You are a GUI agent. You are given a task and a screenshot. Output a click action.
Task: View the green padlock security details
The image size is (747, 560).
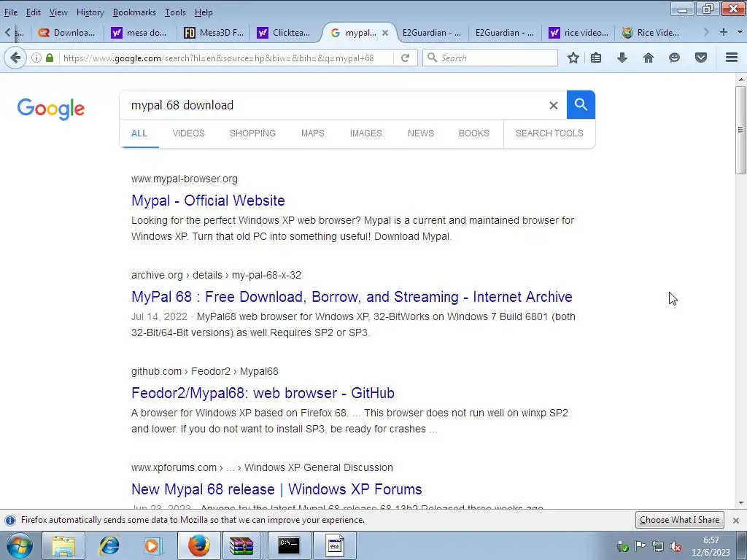pyautogui.click(x=50, y=58)
